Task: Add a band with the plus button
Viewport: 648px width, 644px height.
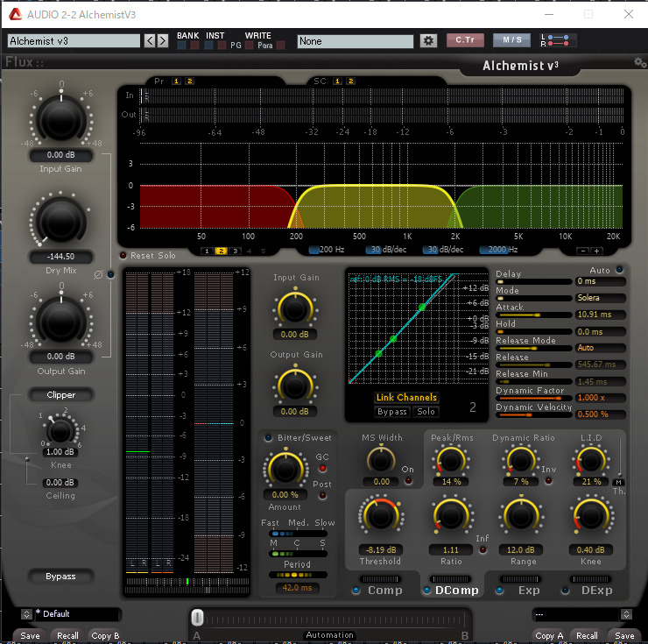Action: (596, 251)
